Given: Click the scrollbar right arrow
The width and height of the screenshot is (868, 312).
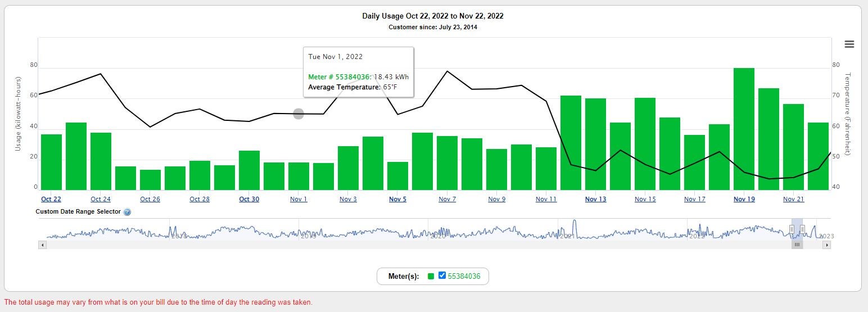Looking at the screenshot, I should [x=826, y=245].
